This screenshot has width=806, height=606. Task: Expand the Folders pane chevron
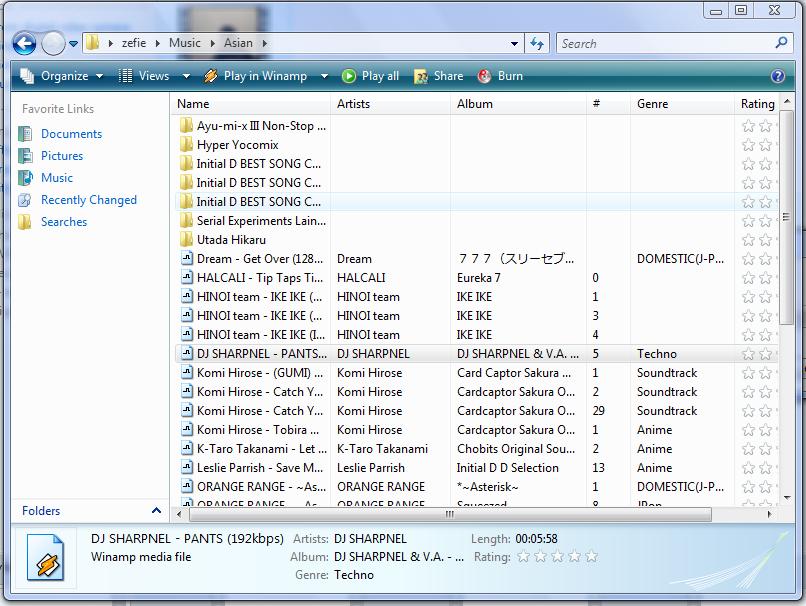pos(156,511)
